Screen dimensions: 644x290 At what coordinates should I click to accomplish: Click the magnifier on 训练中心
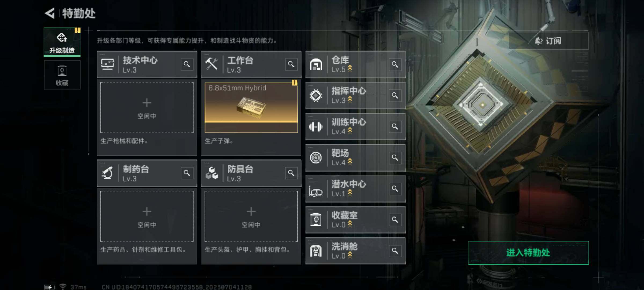pos(395,126)
